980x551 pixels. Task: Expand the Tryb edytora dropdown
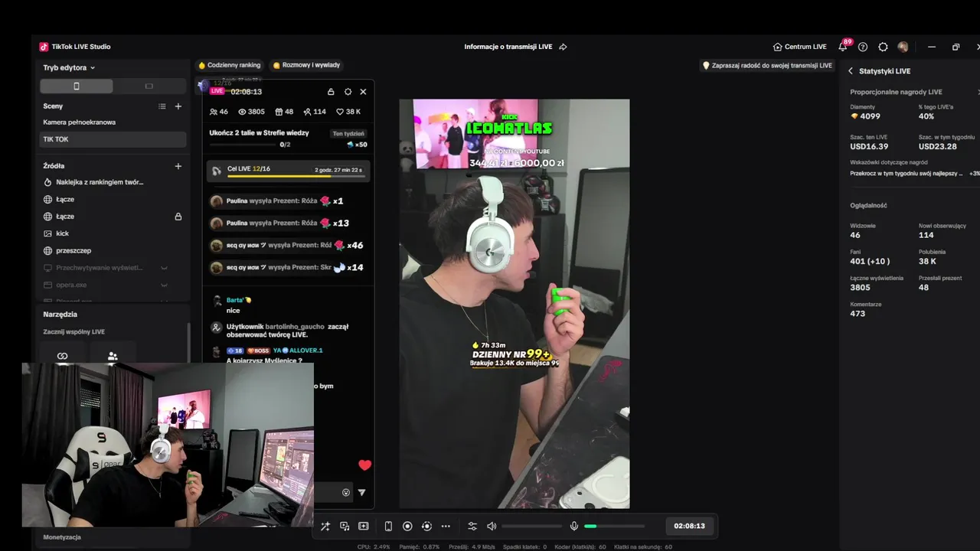pos(69,67)
